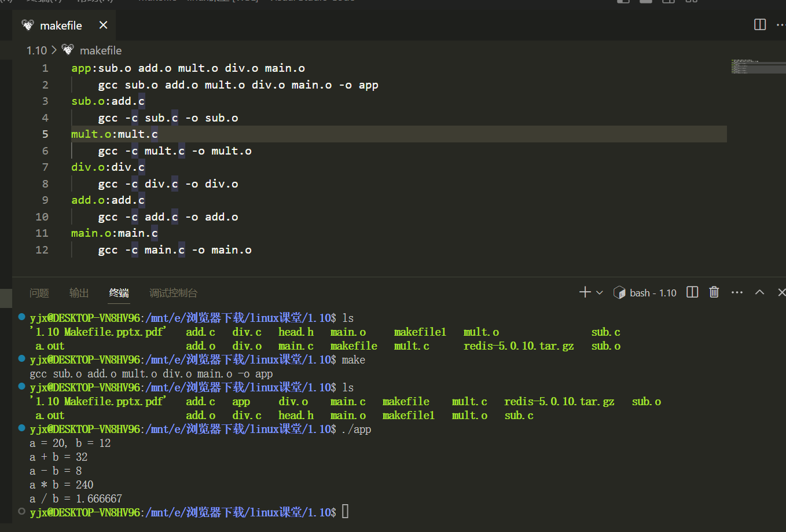The image size is (786, 532).
Task: Click the './app' command in terminal
Action: click(357, 429)
